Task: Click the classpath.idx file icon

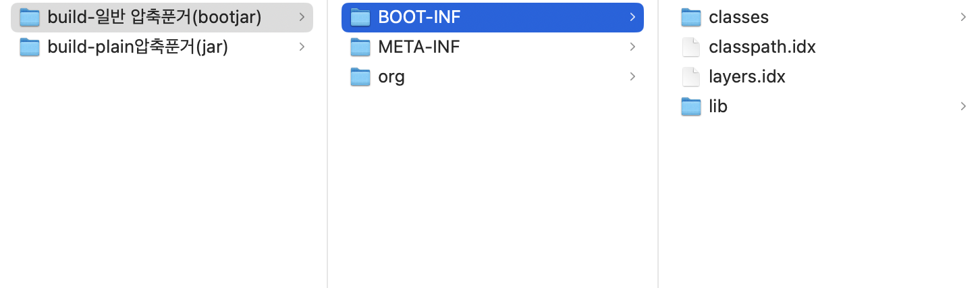Action: tap(691, 47)
